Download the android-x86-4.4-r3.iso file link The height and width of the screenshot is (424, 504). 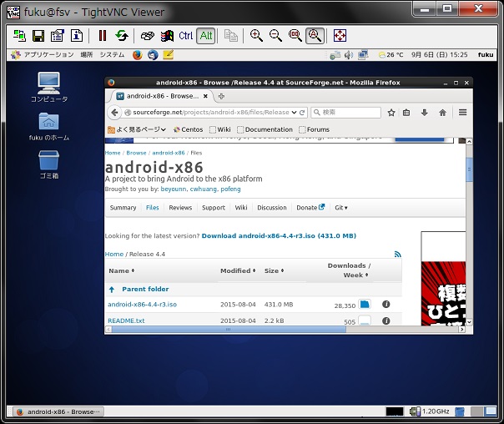(142, 305)
